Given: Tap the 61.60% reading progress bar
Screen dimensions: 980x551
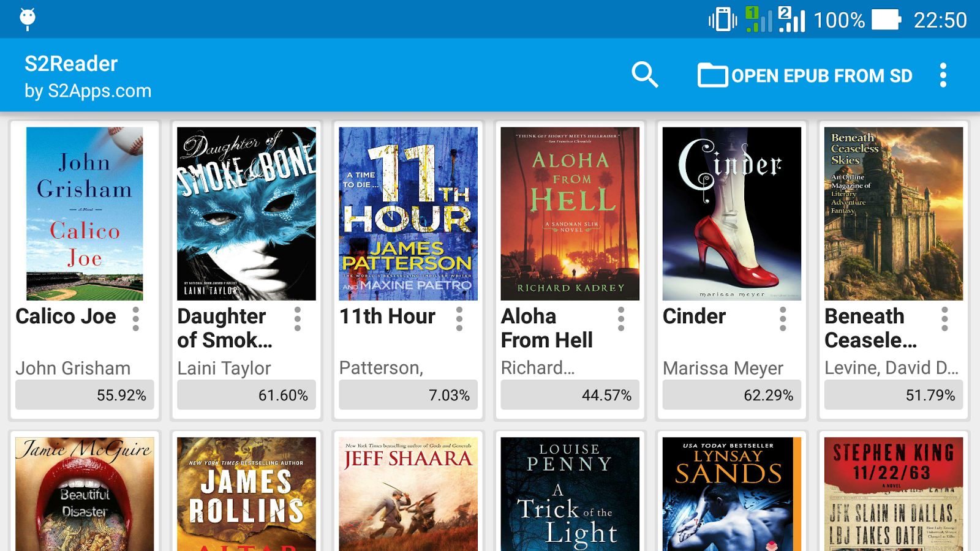Looking at the screenshot, I should pyautogui.click(x=246, y=395).
